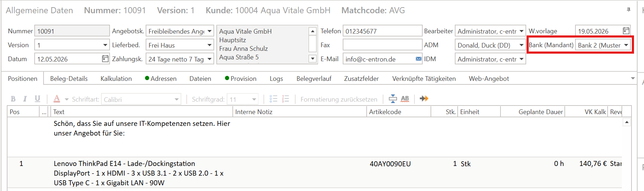Screen dimensions: 644x191
Task: Toggle italic formatting
Action: (25, 99)
